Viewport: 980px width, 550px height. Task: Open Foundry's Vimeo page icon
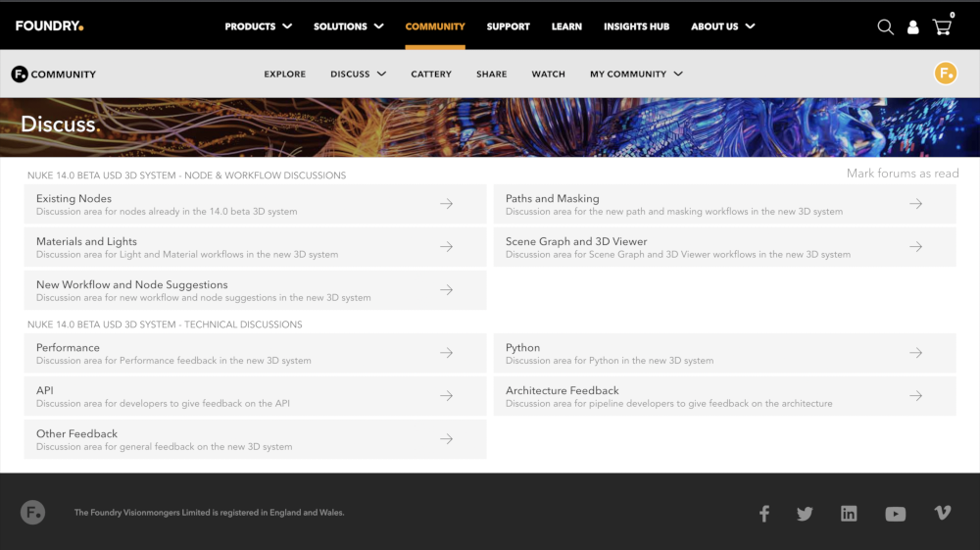pyautogui.click(x=942, y=513)
